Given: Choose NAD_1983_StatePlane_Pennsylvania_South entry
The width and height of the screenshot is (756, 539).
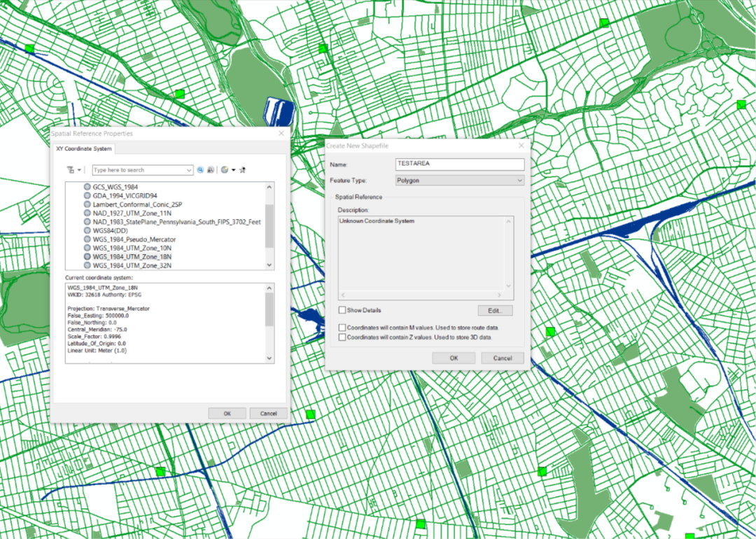Looking at the screenshot, I should 176,222.
